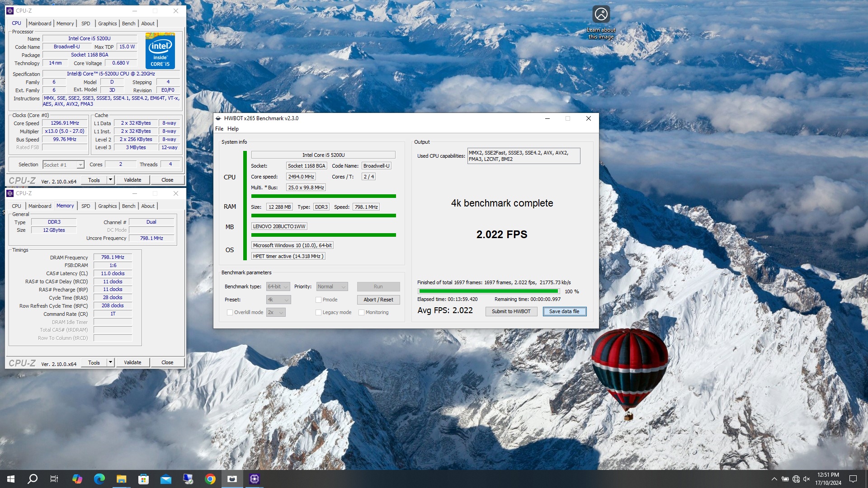This screenshot has width=868, height=488.
Task: Open Mail app from taskbar
Action: pyautogui.click(x=166, y=479)
